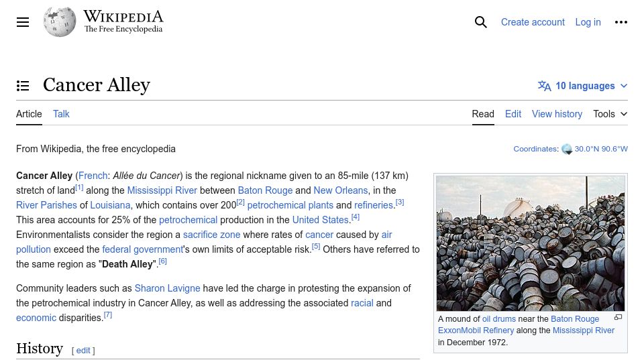Open the search magnifier icon

pos(480,22)
